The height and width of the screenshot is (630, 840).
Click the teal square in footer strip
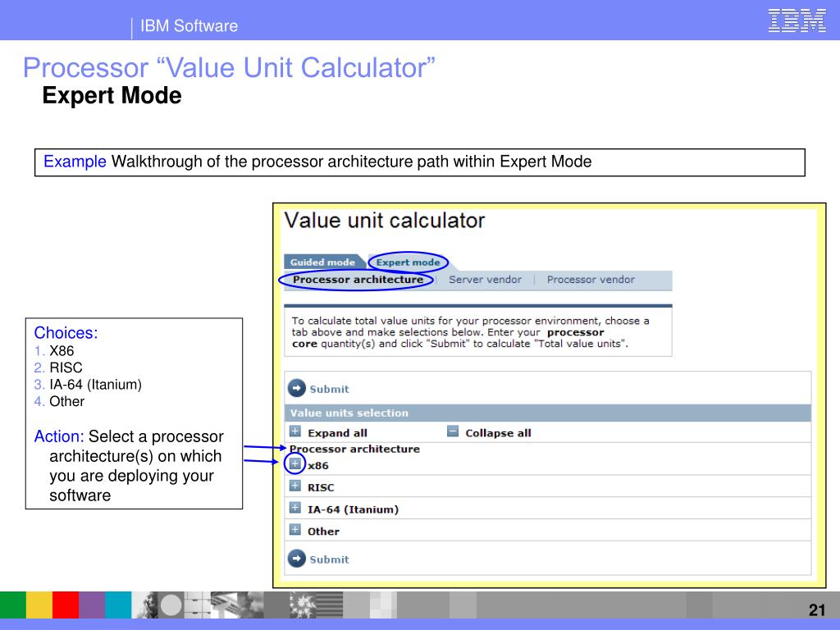(118, 605)
